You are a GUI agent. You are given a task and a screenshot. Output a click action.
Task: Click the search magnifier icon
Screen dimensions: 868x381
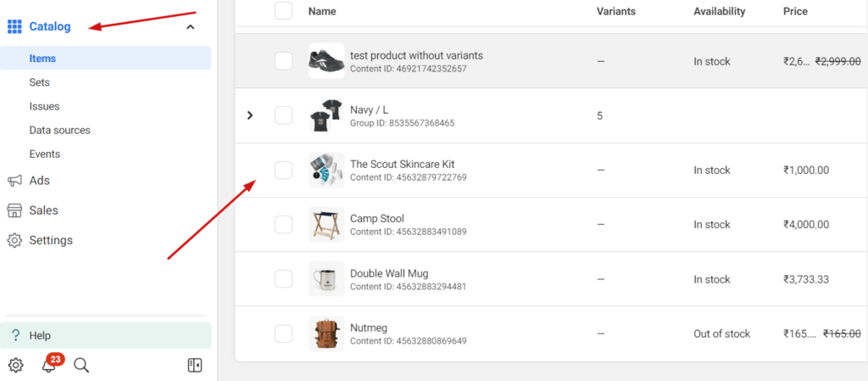[x=81, y=366]
